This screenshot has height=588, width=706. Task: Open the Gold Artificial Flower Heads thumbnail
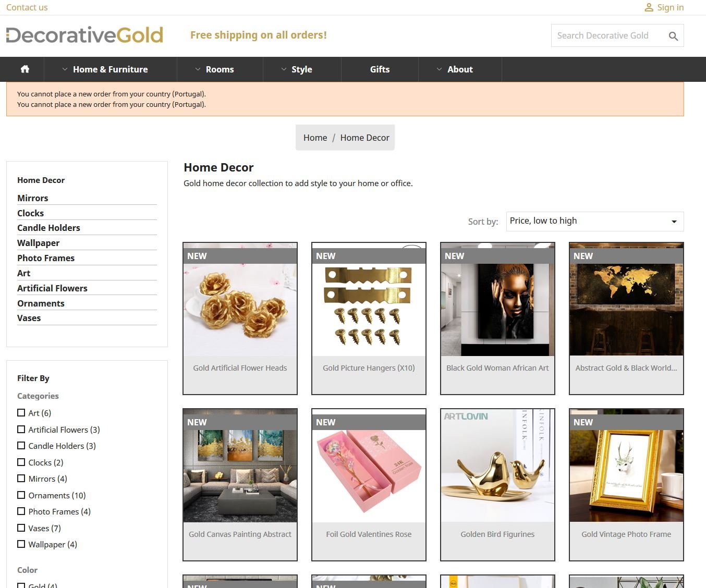(x=240, y=300)
